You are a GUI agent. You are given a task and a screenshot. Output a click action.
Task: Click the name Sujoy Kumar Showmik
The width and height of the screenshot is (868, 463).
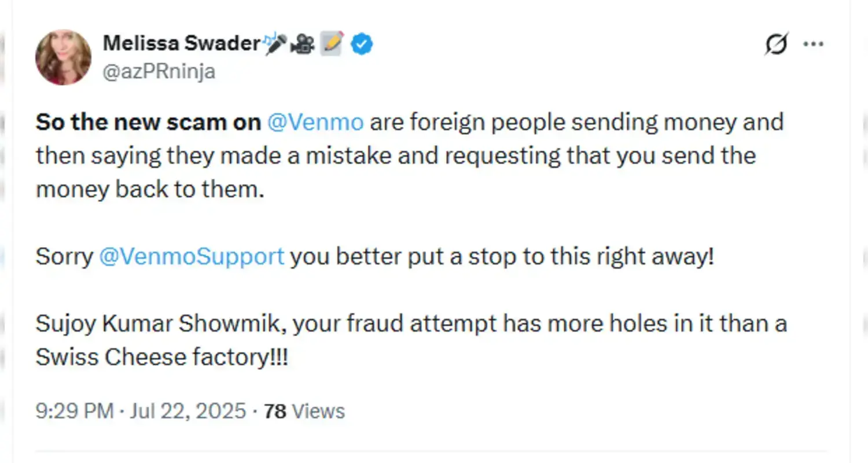click(x=159, y=324)
